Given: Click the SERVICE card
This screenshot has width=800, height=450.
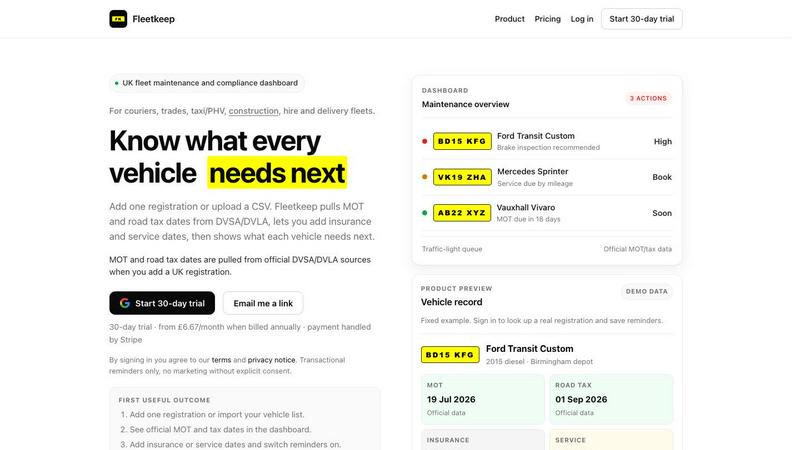Looking at the screenshot, I should coord(611,439).
